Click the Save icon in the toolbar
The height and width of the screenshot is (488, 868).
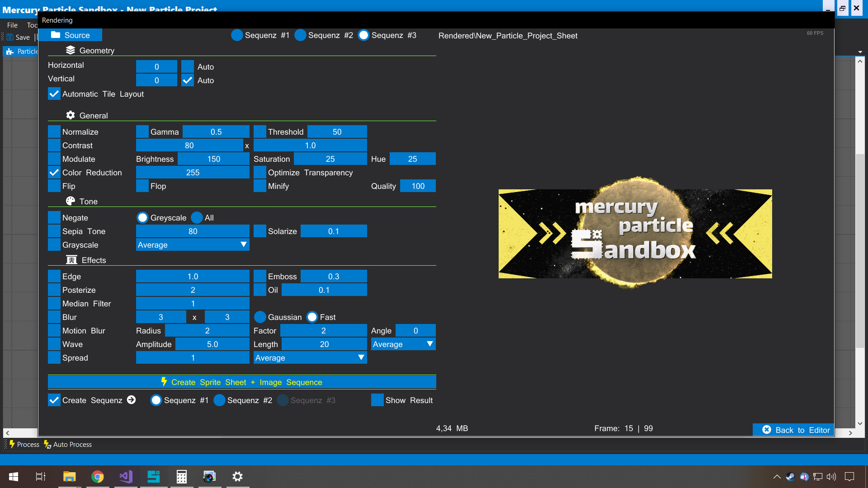(11, 37)
